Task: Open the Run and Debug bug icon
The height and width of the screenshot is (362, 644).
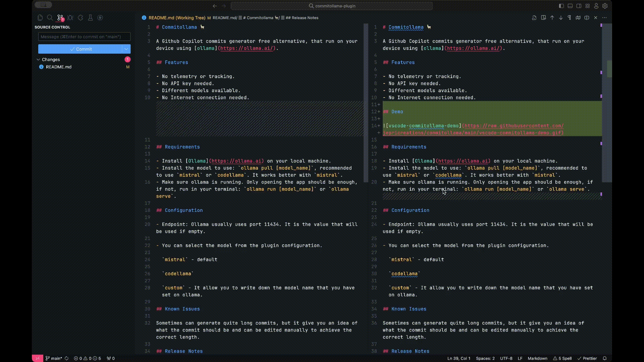Action: (70, 18)
